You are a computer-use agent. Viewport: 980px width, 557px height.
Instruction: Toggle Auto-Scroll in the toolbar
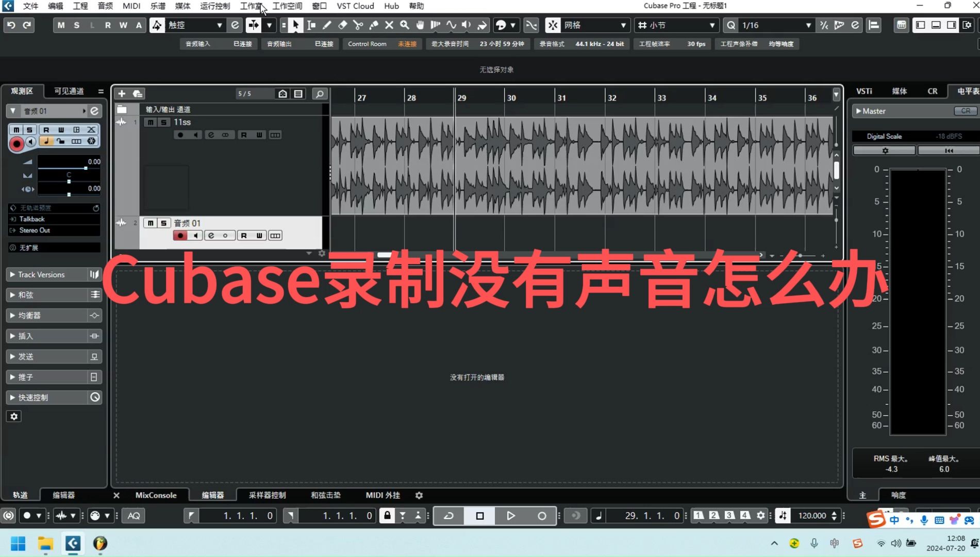coord(253,25)
